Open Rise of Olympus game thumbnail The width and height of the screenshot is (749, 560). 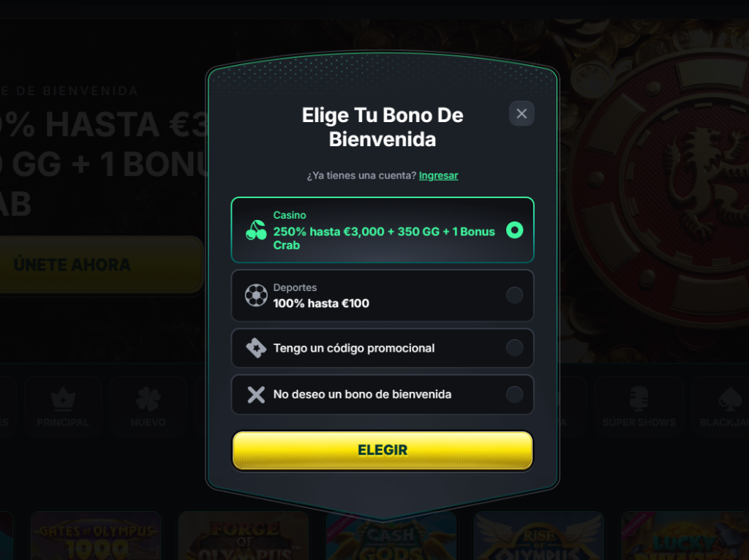(539, 536)
